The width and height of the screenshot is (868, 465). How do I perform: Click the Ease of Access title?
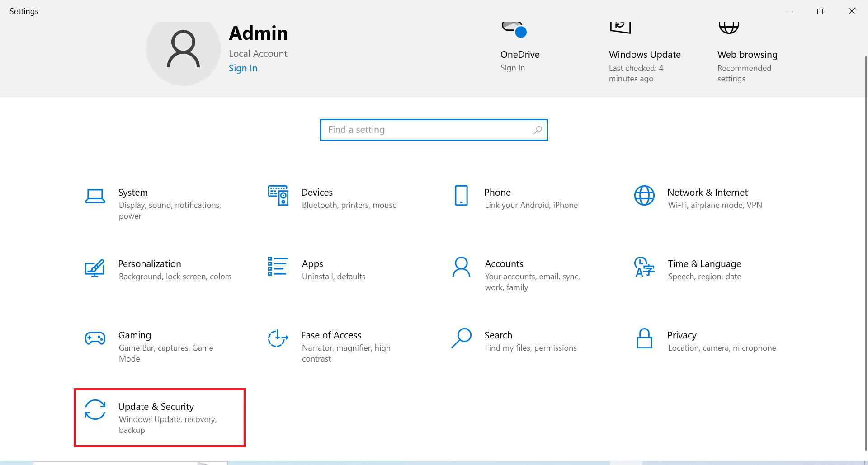(331, 335)
